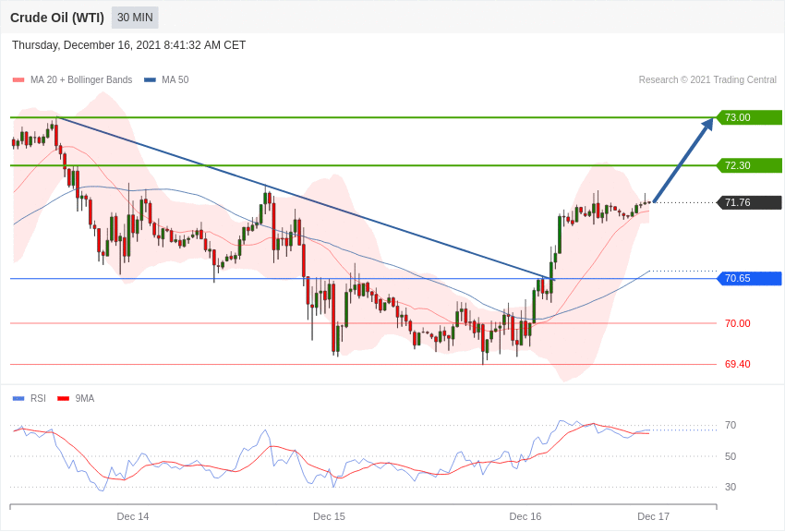Click the RSI 50 axis level
The image size is (785, 532).
(731, 456)
